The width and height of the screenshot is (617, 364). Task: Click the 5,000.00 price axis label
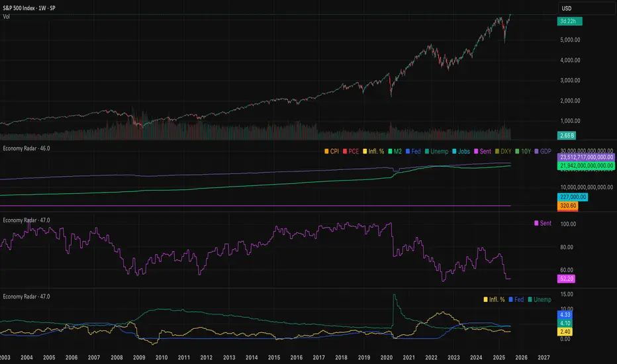pos(570,40)
